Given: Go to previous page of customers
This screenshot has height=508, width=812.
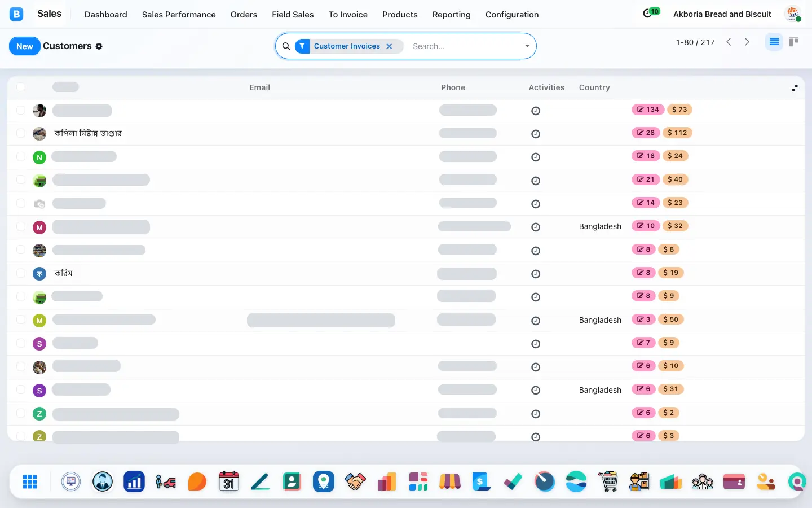Looking at the screenshot, I should [x=729, y=42].
